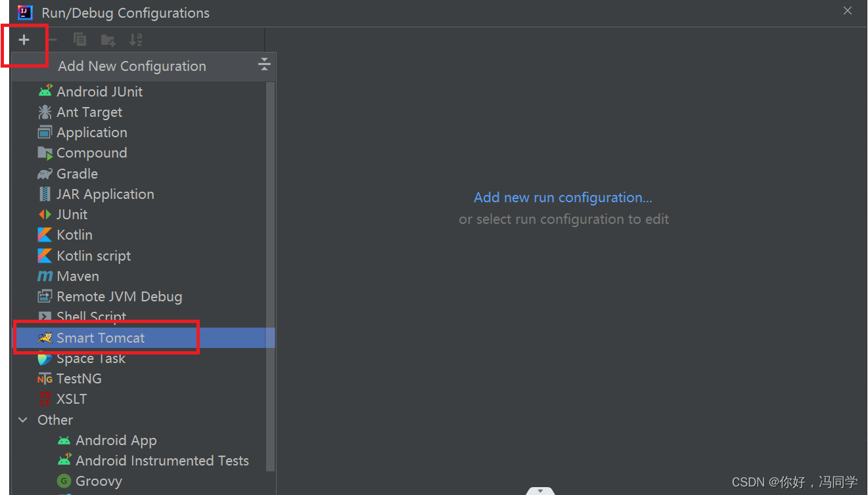Click the IntelliJ logo in title bar

[25, 12]
